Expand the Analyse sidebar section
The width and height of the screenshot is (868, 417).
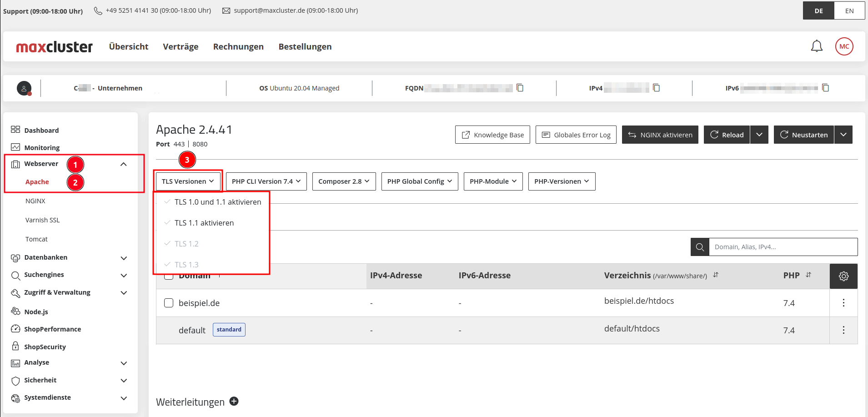coord(124,363)
